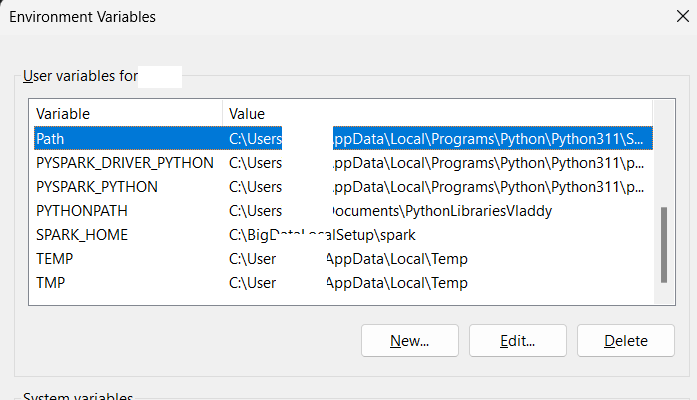697x400 pixels.
Task: Sort by the Variable column header
Action: click(128, 114)
